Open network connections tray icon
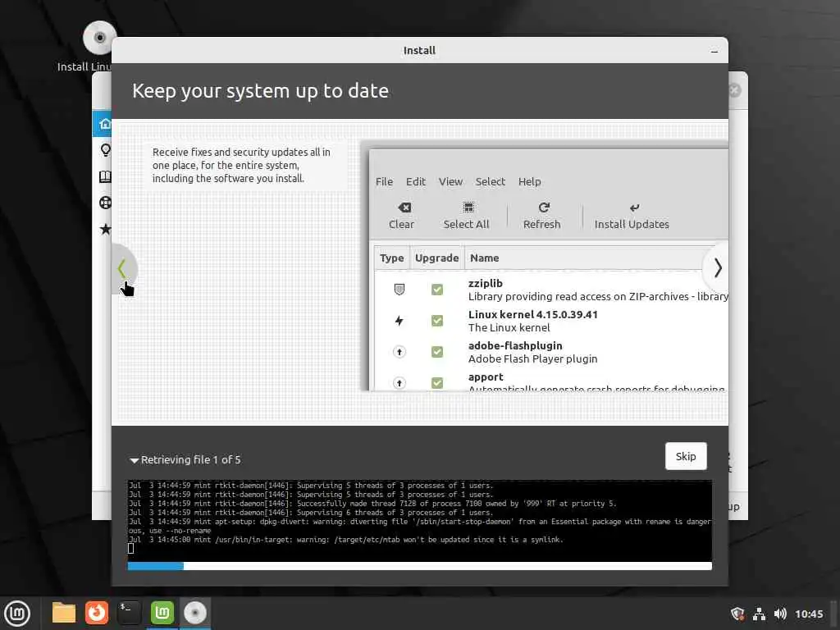This screenshot has height=630, width=840. 759,614
